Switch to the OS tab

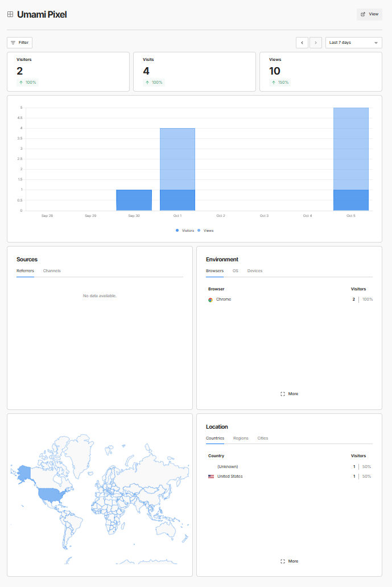coord(236,271)
